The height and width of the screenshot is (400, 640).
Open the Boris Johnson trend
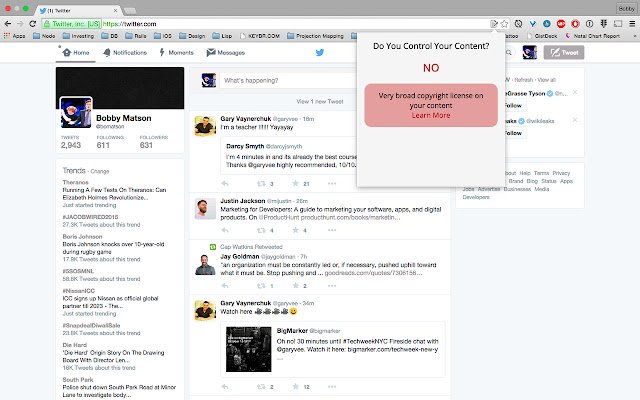tap(82, 237)
